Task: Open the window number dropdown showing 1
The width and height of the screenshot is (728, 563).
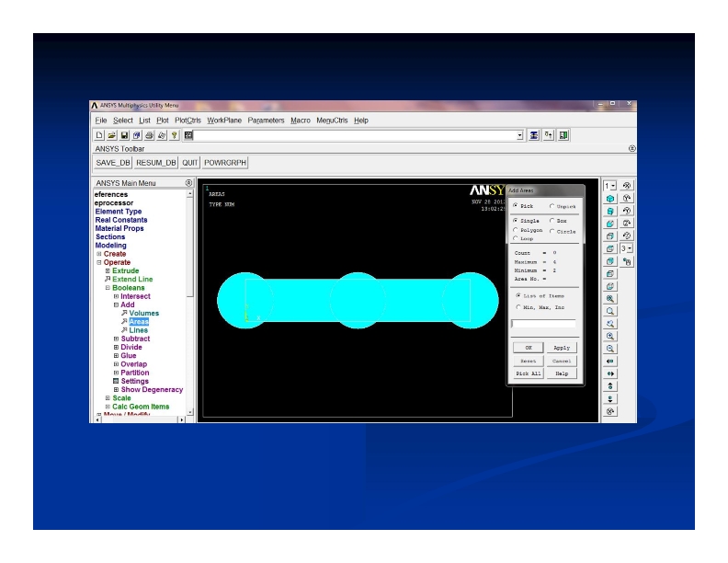Action: [610, 186]
